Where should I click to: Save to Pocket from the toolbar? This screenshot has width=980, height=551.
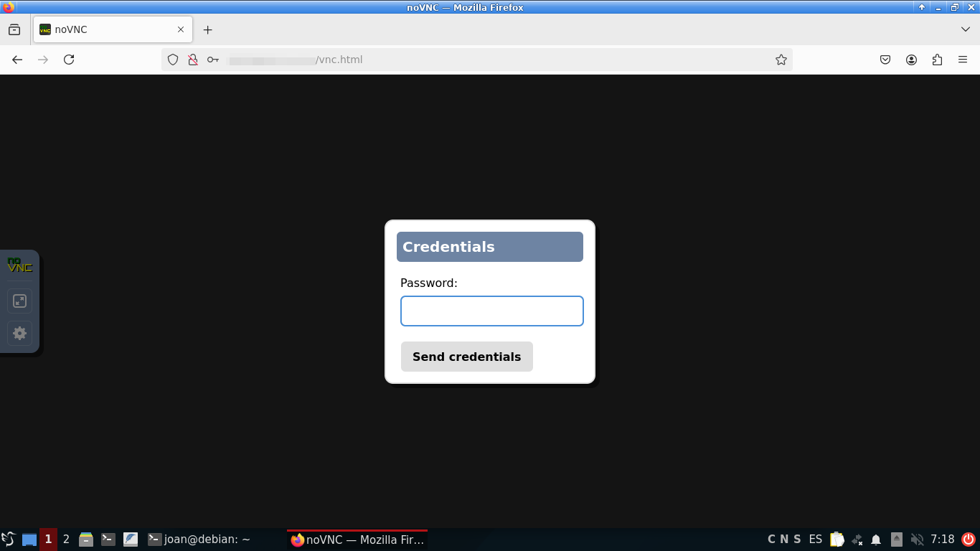click(x=885, y=60)
